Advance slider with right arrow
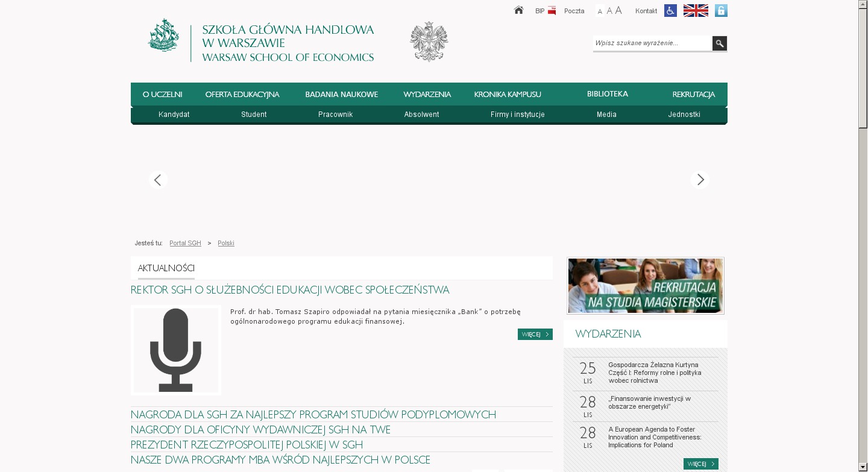This screenshot has height=472, width=868. [700, 180]
